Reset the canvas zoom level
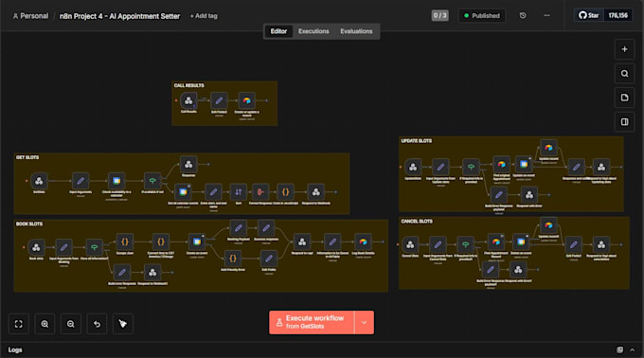 [97, 324]
